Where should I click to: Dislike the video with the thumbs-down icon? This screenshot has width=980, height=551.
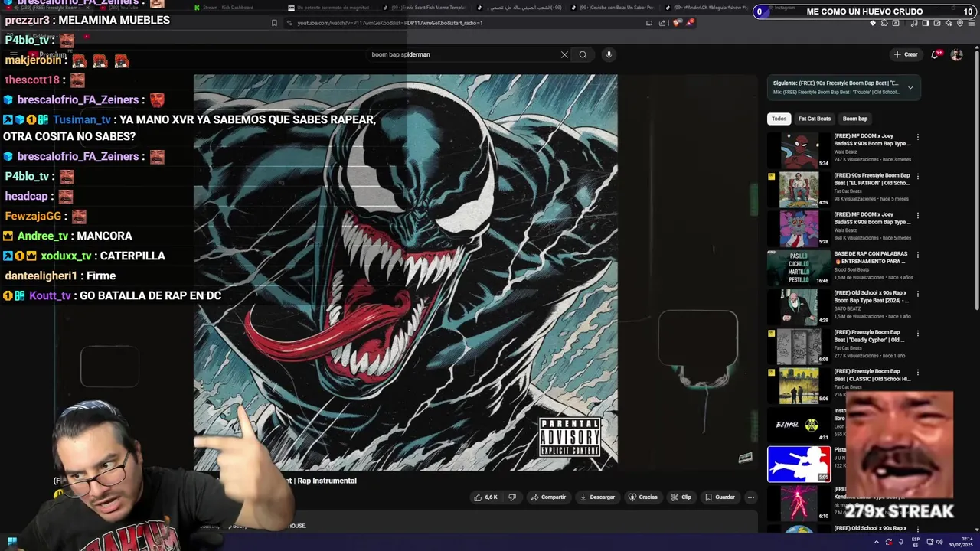pyautogui.click(x=512, y=497)
